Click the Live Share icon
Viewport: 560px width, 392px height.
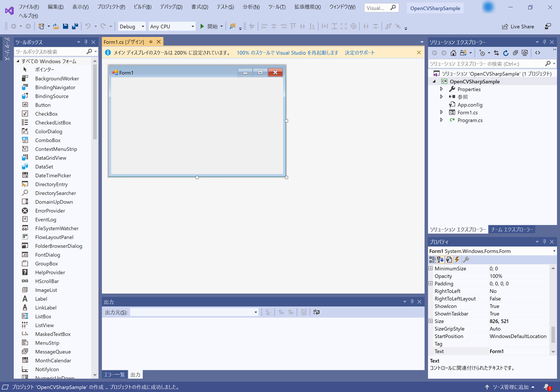point(505,27)
